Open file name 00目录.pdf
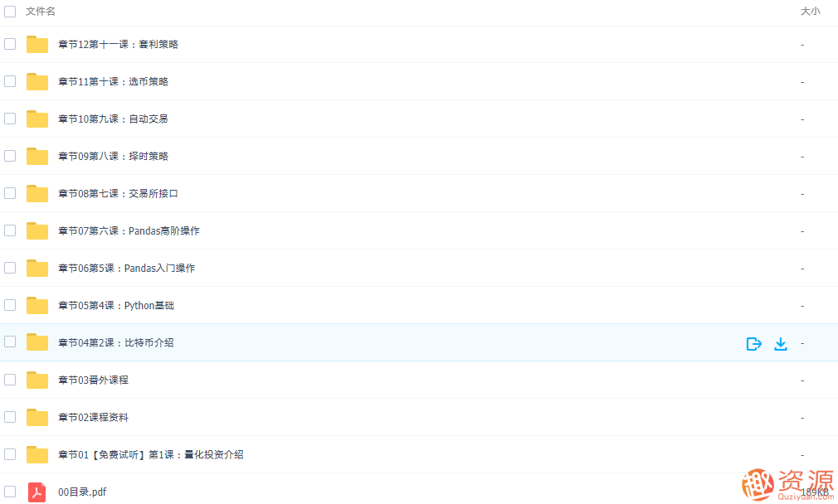Image resolution: width=838 pixels, height=504 pixels. click(82, 492)
